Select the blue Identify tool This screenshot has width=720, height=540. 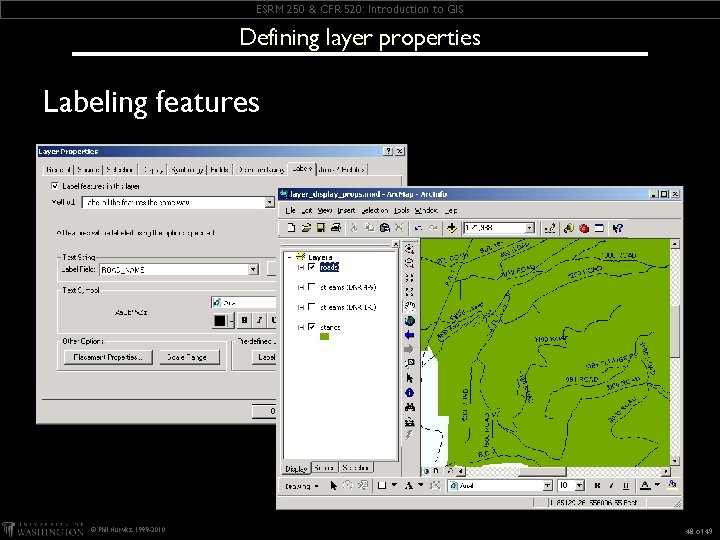tap(409, 393)
